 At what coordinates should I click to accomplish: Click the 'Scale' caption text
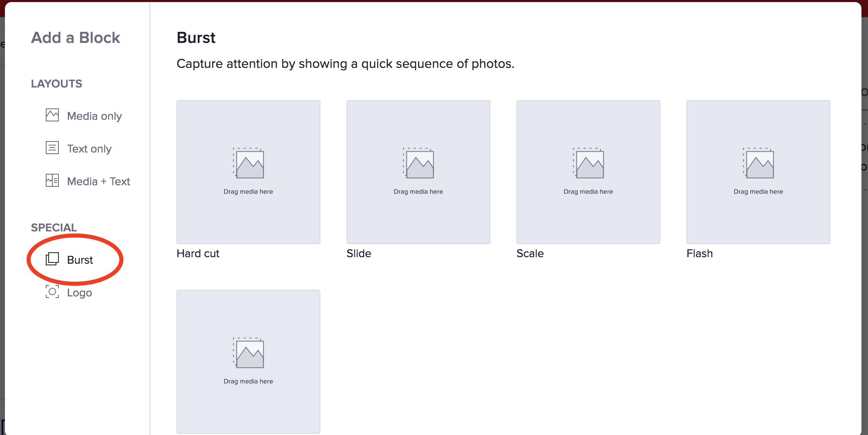click(530, 253)
